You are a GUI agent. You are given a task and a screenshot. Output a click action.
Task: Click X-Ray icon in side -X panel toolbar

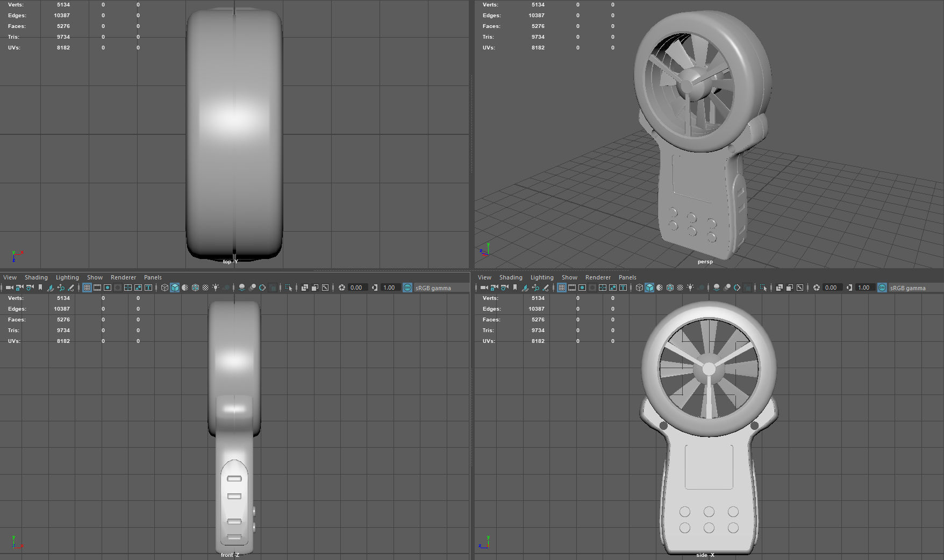[779, 288]
